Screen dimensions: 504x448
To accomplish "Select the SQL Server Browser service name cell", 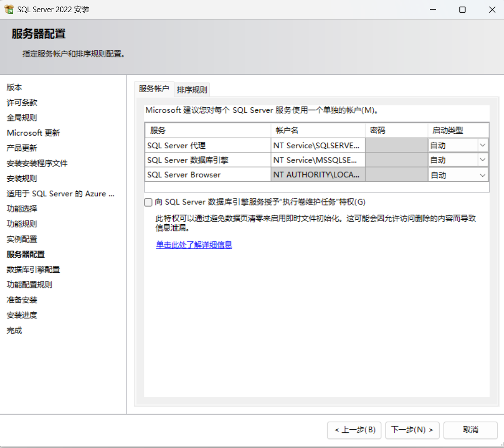I will (208, 175).
